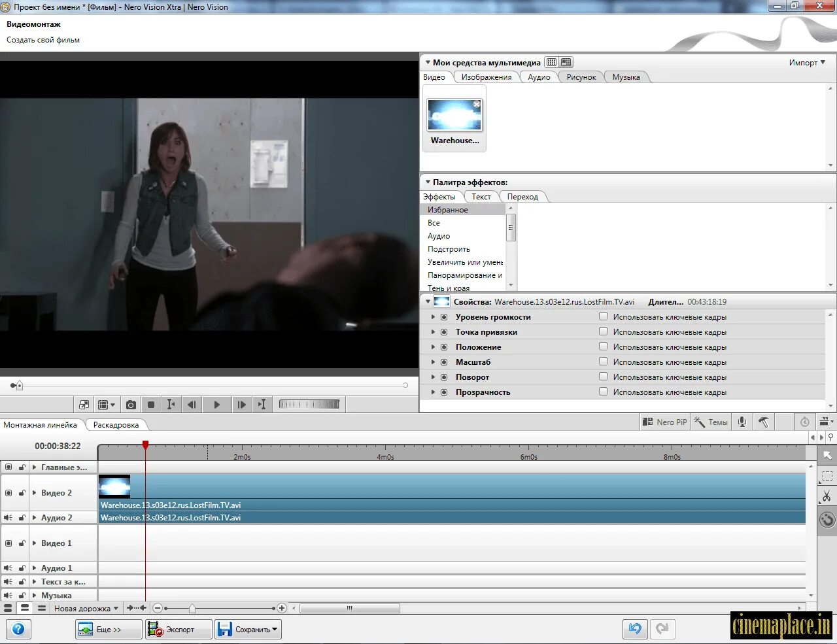Click the stopwatch duration icon

[805, 422]
